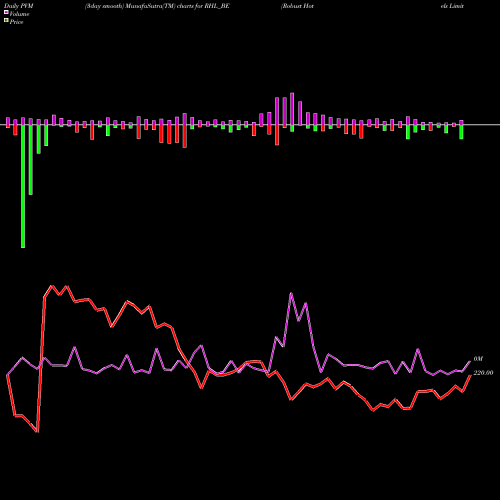Click the red price line's highest peak
Viewport: 500px width, 500px height.
click(x=52, y=286)
